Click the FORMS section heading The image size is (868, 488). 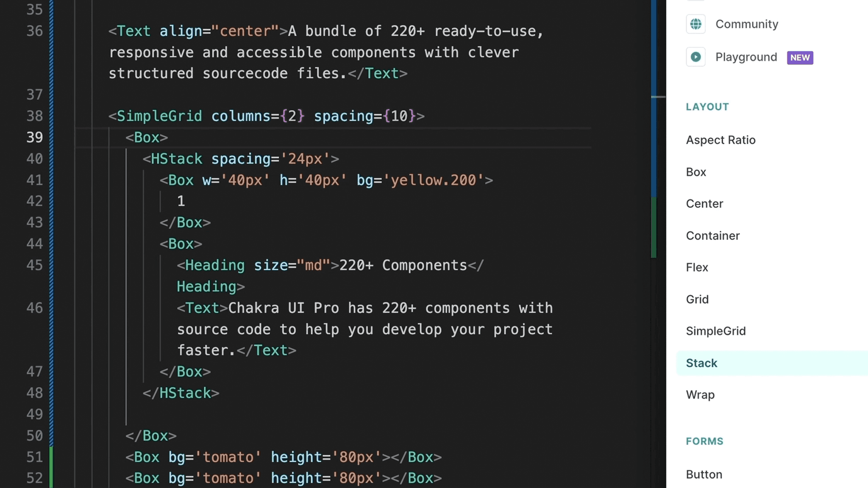coord(704,441)
